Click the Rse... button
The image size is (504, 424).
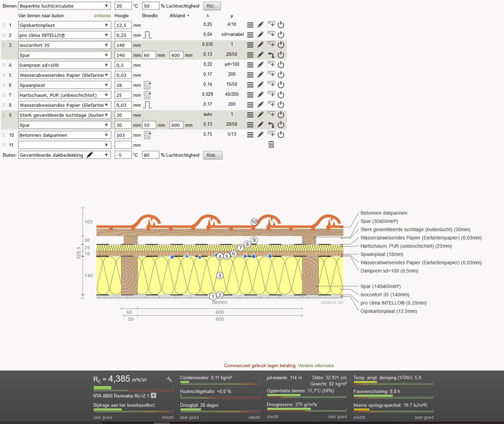coord(212,155)
